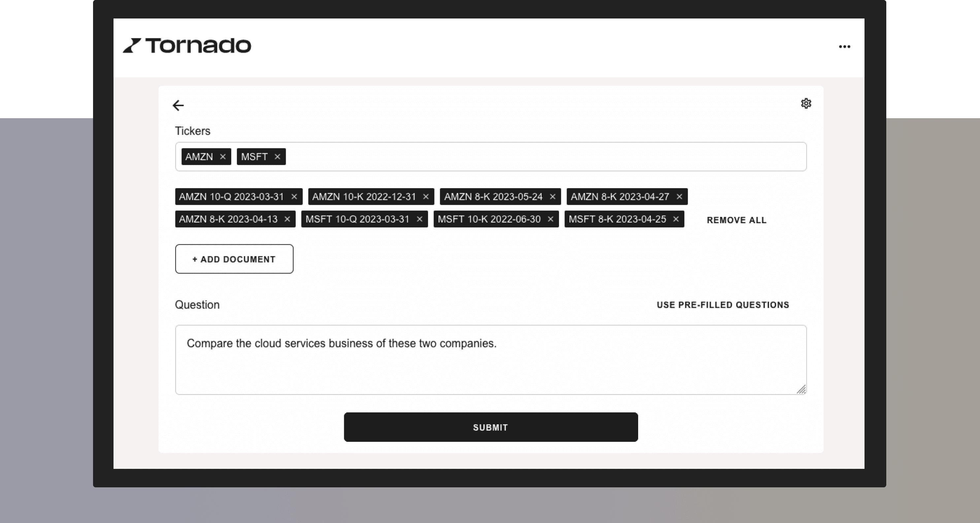Remove MSFT 10-Q 2023-03-31 document
Screen dimensions: 980x523
[x=419, y=219]
